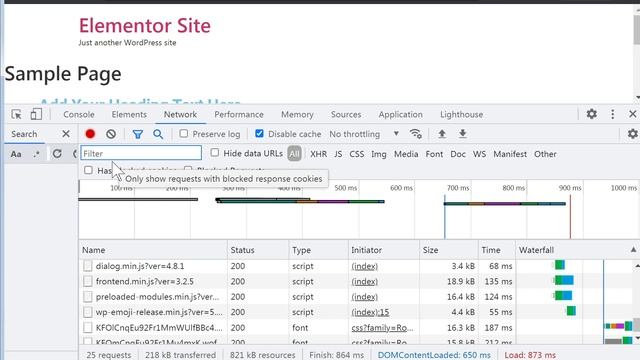Refresh the search results
The height and width of the screenshot is (360, 640).
tap(57, 153)
